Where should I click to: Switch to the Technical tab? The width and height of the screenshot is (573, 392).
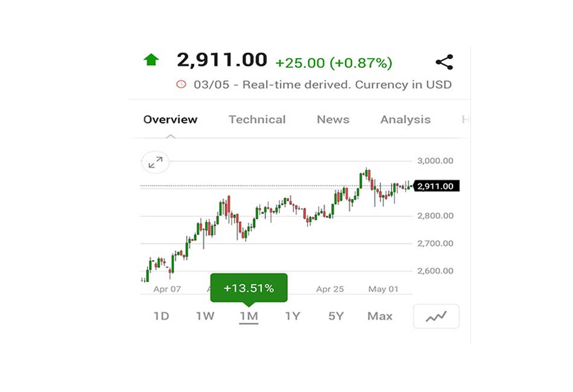(257, 119)
